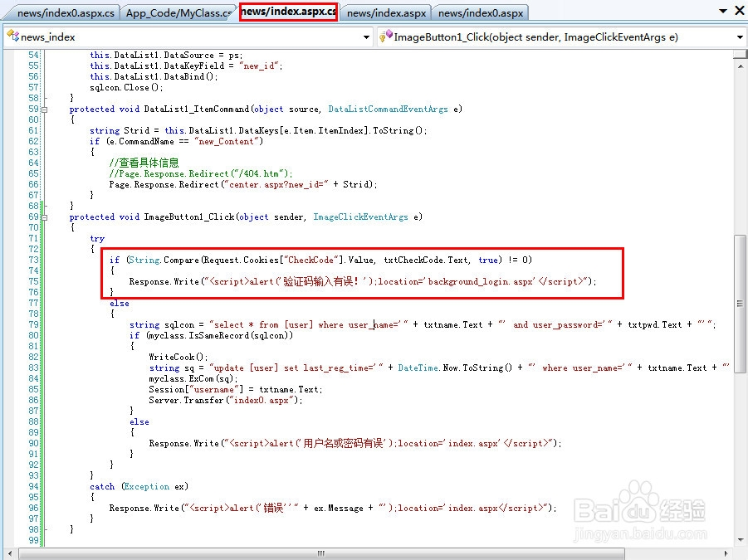The width and height of the screenshot is (748, 560).
Task: Click horizontal scrollbar right arrow
Action: pos(726,553)
